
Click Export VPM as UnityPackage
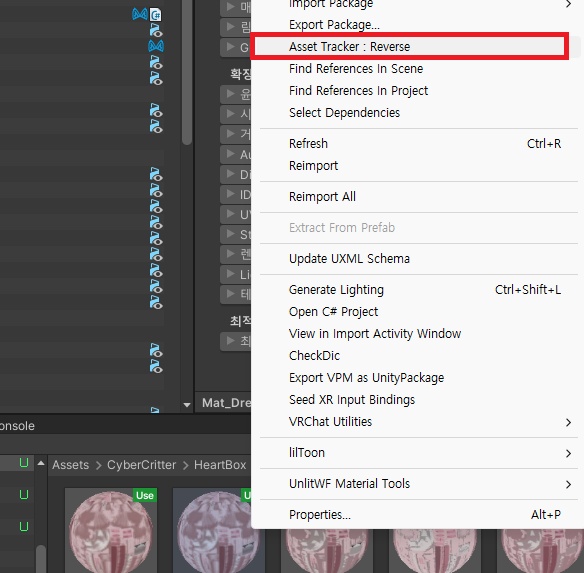(366, 378)
